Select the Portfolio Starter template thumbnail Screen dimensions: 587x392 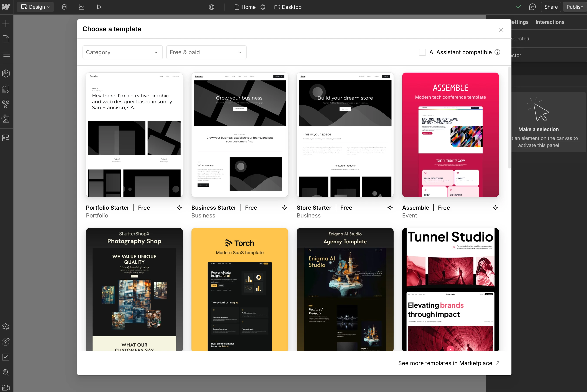tap(134, 134)
